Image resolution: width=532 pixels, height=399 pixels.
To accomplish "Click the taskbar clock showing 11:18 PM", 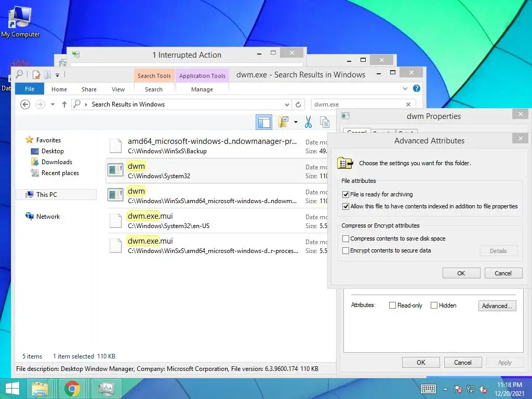I will [510, 389].
